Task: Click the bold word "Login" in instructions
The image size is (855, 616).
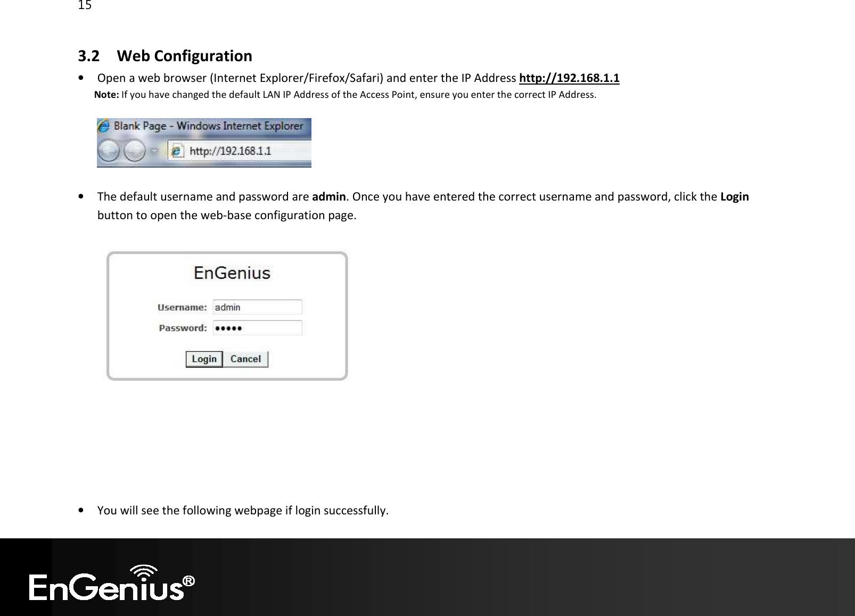Action: (735, 197)
